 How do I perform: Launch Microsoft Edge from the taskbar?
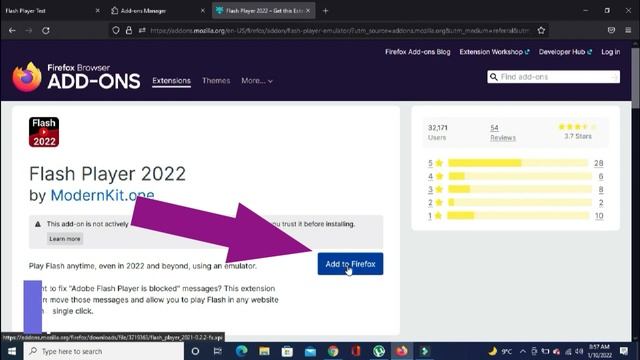click(x=241, y=351)
